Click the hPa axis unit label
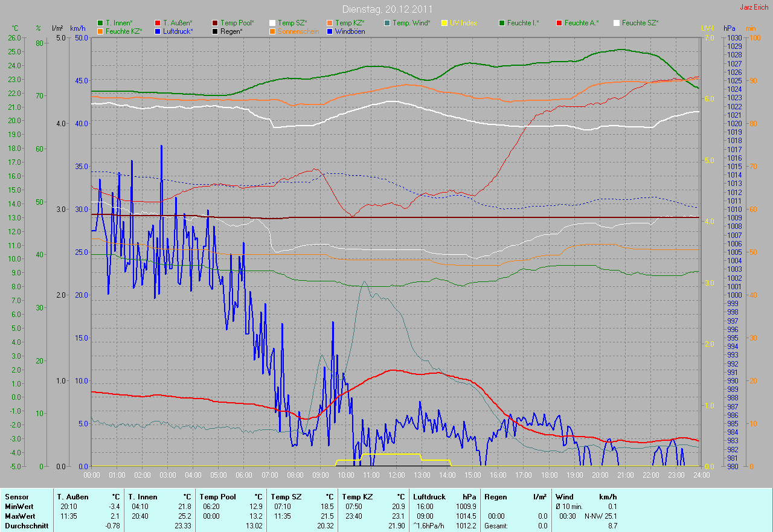This screenshot has height=532, width=773. pyautogui.click(x=730, y=28)
